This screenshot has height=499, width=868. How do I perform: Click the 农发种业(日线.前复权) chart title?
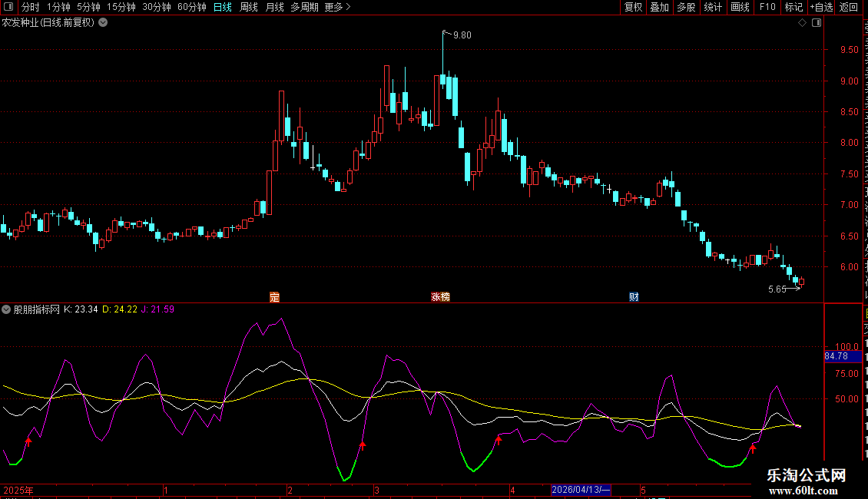coord(48,23)
